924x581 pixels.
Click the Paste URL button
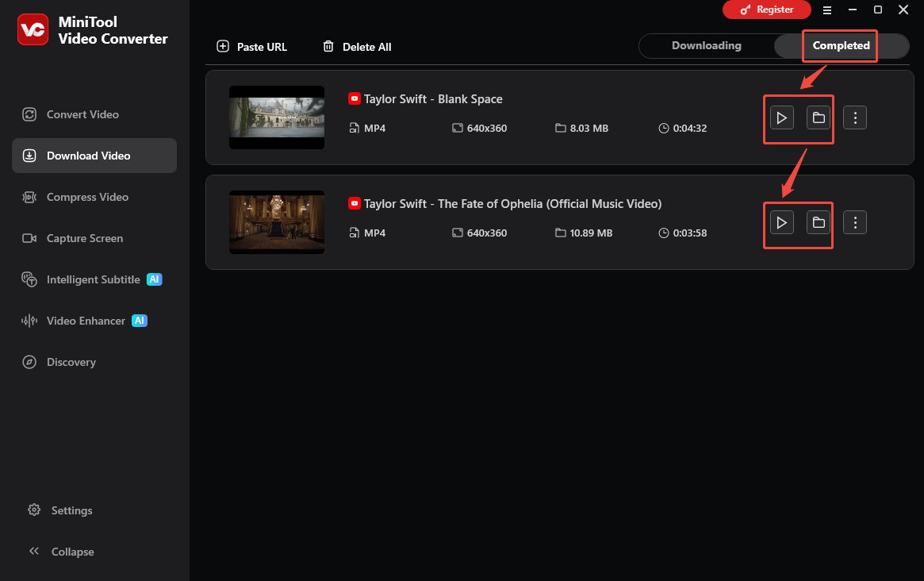(251, 47)
